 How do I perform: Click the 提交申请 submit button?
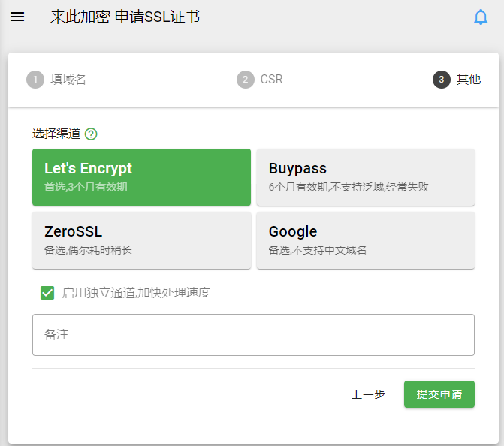[x=439, y=394]
